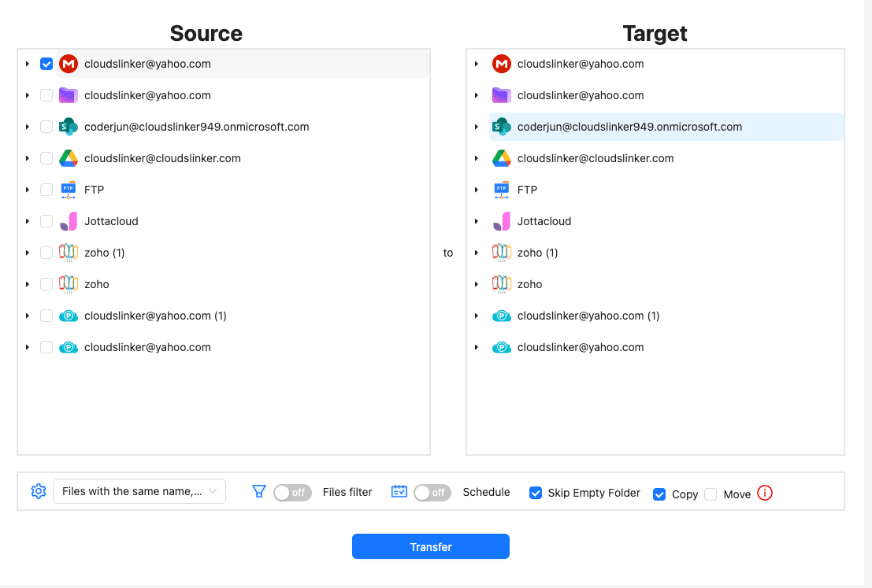Select the FTP icon in the Source list
The width and height of the screenshot is (872, 588).
pos(69,189)
